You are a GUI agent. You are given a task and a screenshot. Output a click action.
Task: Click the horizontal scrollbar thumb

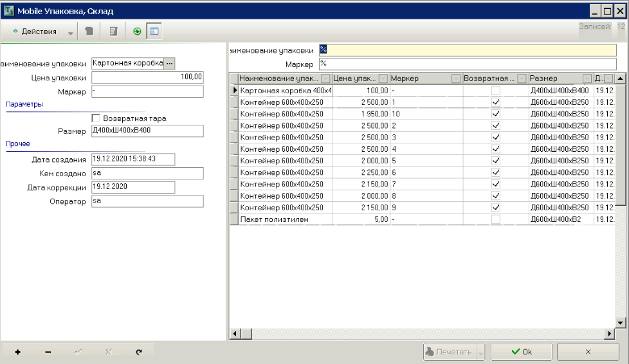click(x=246, y=334)
